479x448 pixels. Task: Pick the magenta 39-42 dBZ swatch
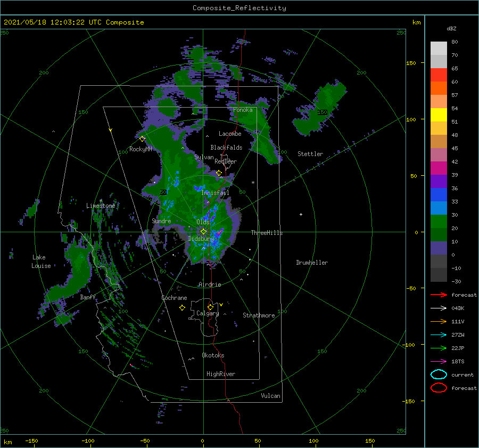(x=439, y=168)
